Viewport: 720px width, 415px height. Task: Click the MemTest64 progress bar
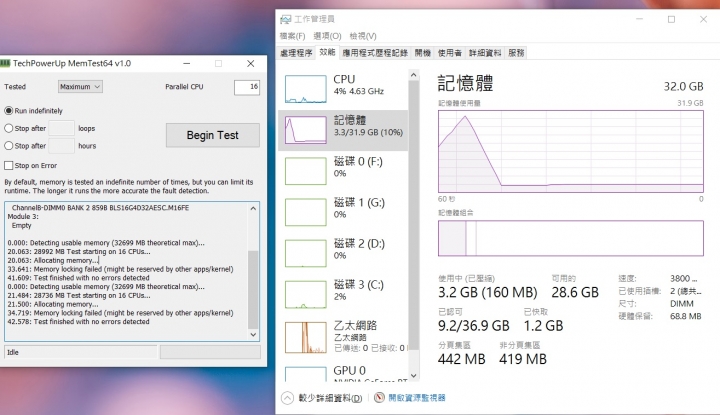click(210, 352)
